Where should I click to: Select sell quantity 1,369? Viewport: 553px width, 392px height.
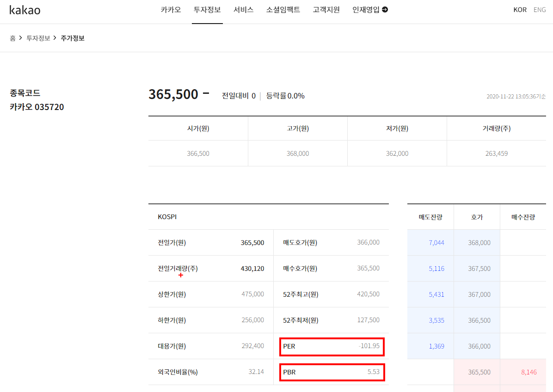436,346
